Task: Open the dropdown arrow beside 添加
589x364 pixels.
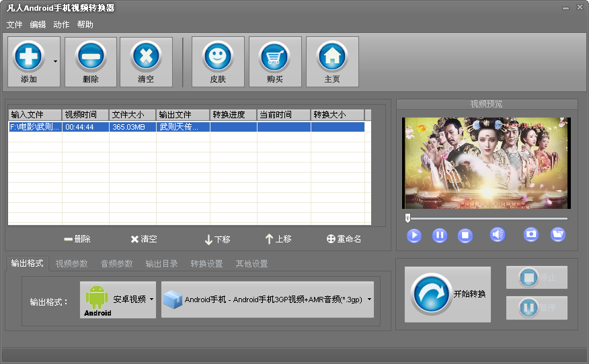Action: click(x=55, y=62)
